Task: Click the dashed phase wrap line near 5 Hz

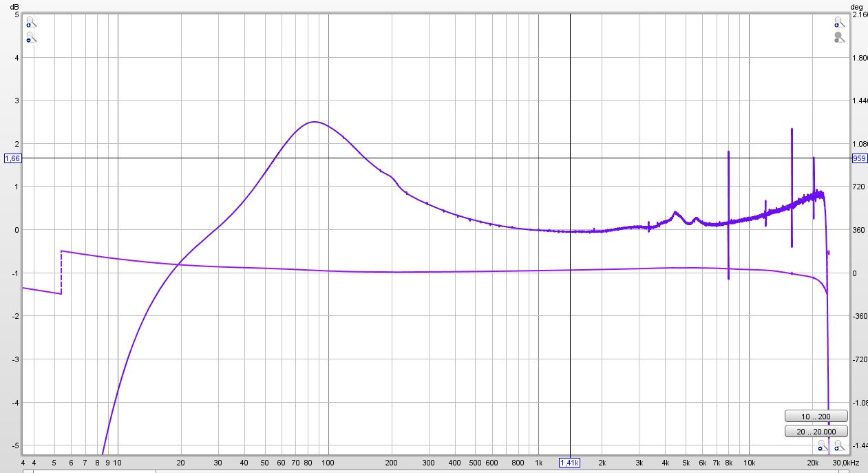Action: tap(61, 273)
